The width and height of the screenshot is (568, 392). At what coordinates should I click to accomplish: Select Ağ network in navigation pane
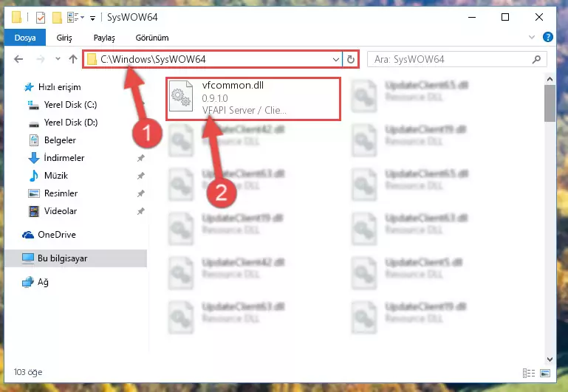[x=43, y=282]
